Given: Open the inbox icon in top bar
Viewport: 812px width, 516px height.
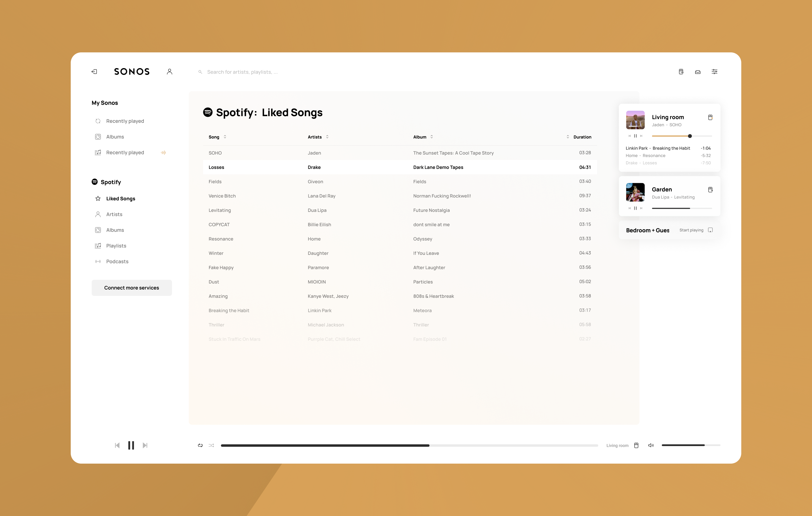Looking at the screenshot, I should tap(698, 72).
